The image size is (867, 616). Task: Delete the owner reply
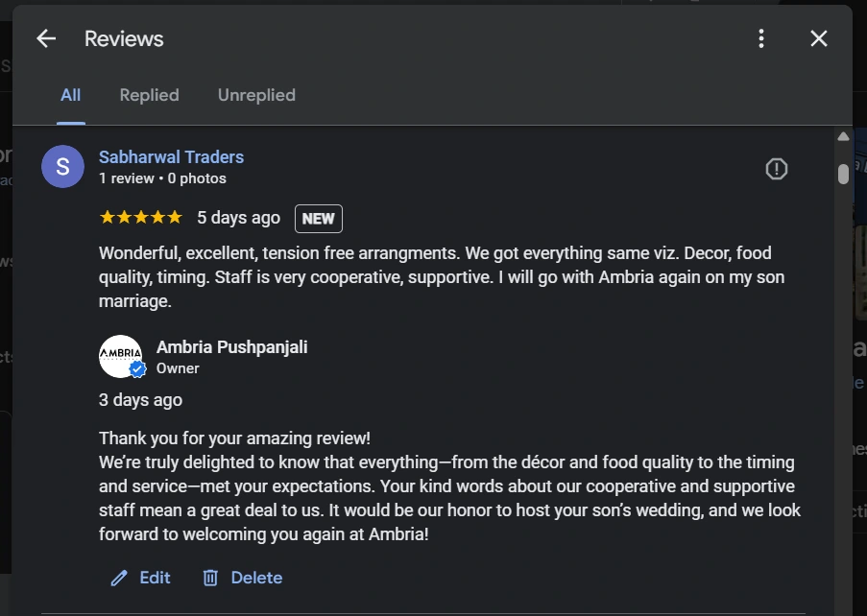[243, 578]
